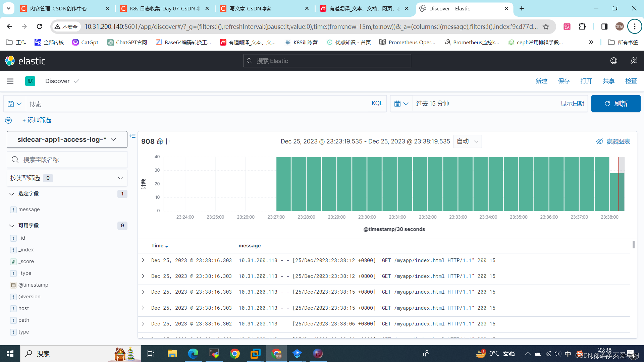
Task: Click the filter options icon beside Add filter
Action: pos(8,120)
